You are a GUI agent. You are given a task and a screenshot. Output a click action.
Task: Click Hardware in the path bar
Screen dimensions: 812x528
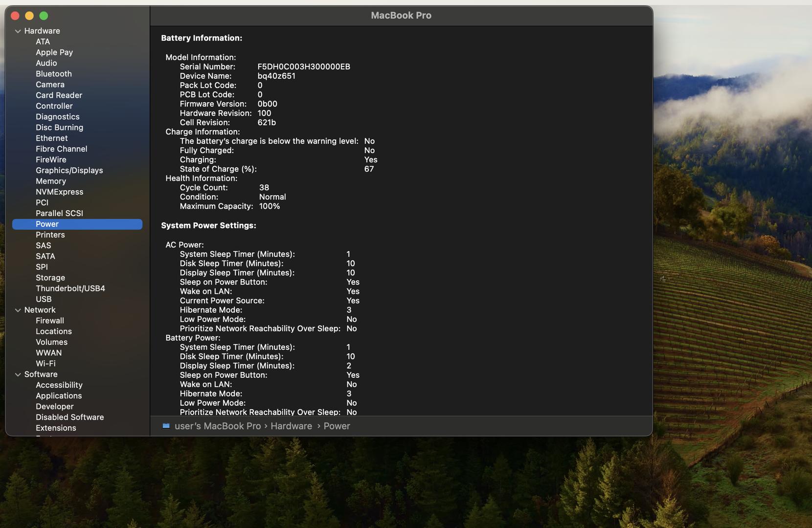click(292, 426)
